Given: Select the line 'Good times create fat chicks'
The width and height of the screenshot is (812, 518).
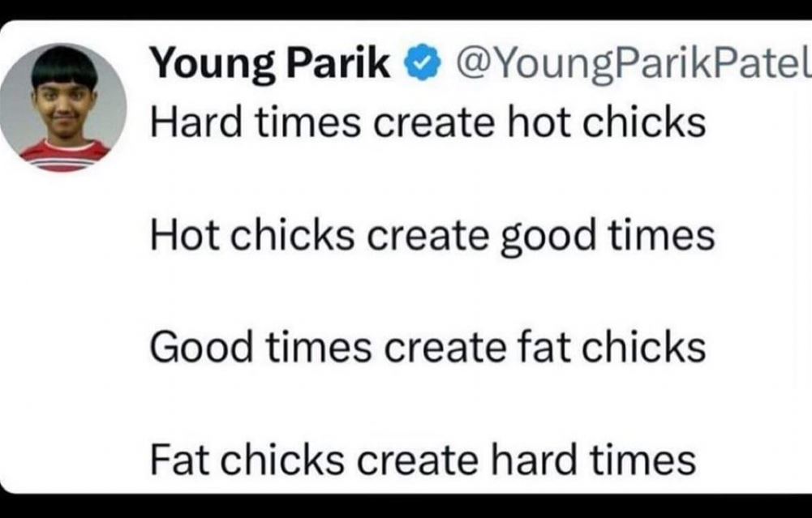Looking at the screenshot, I should coord(427,347).
